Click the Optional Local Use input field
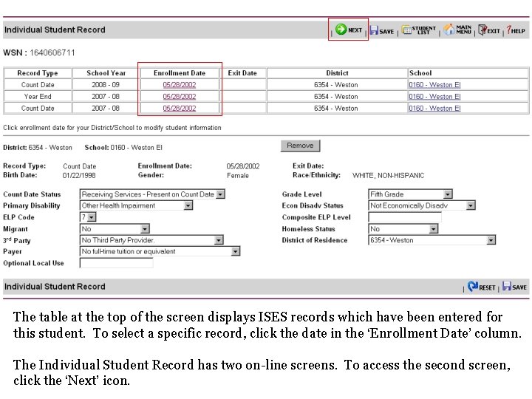 (117, 263)
